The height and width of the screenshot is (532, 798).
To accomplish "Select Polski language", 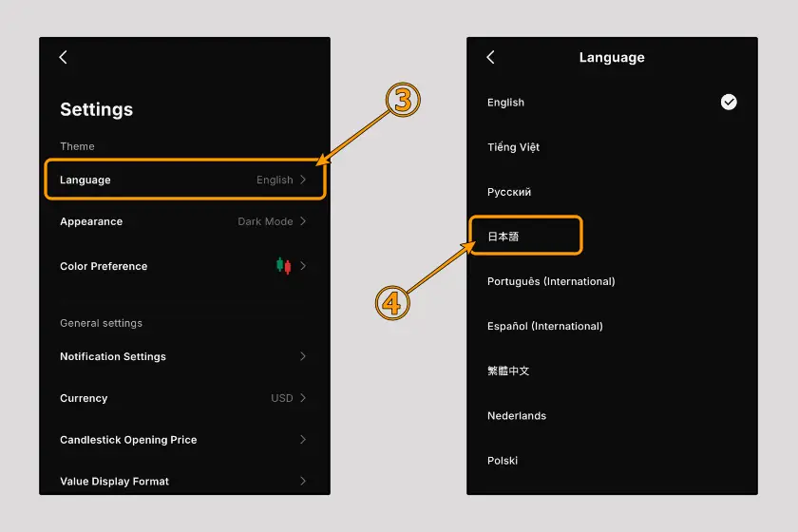I will (612, 461).
